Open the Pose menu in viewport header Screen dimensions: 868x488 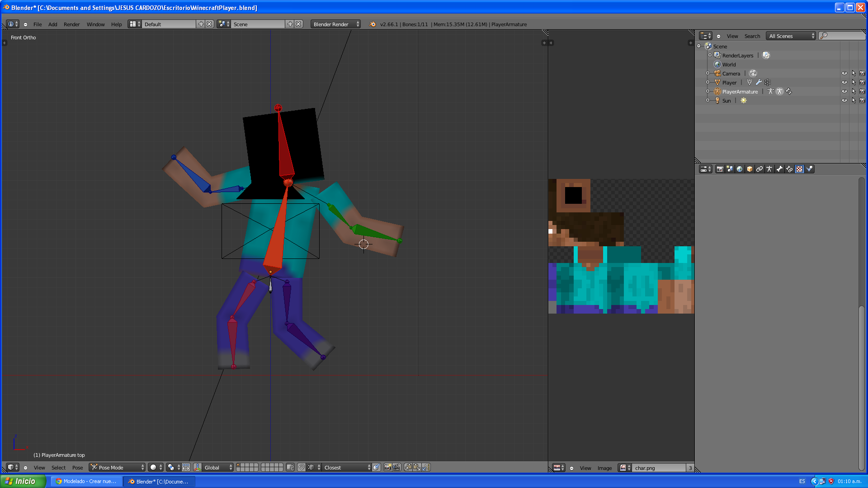(77, 468)
